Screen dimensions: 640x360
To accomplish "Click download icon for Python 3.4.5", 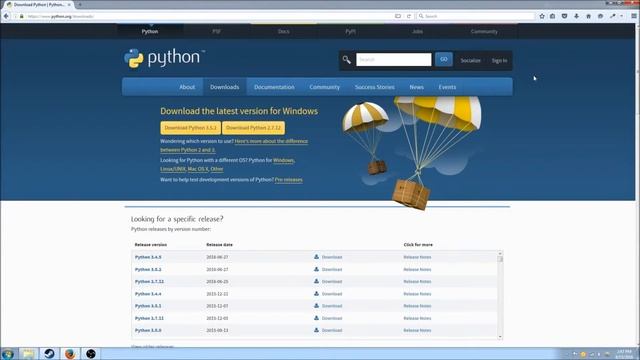I will click(x=316, y=257).
